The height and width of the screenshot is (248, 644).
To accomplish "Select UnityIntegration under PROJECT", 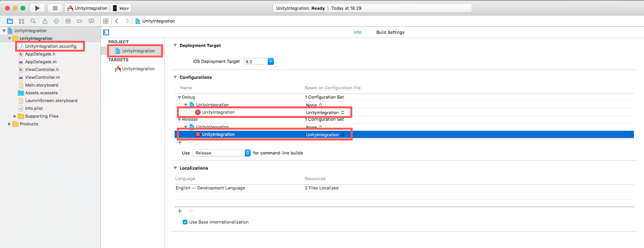I will [x=135, y=51].
